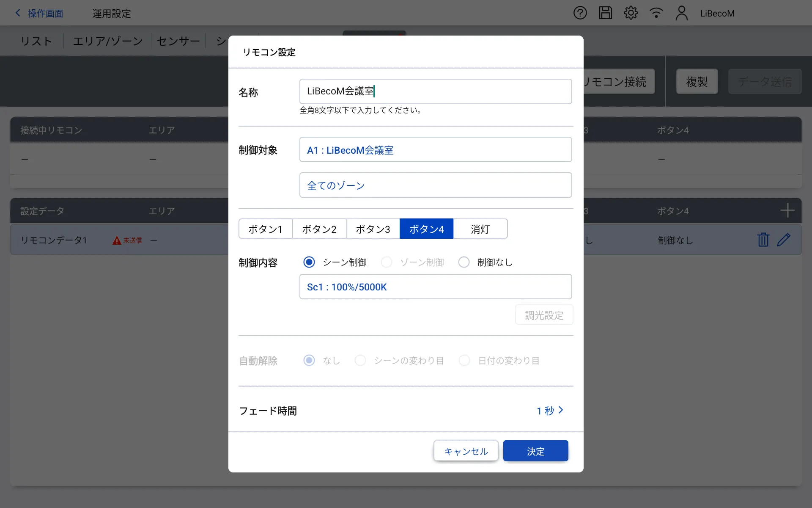812x508 pixels.
Task: Select 制御なし radio button
Action: click(464, 262)
